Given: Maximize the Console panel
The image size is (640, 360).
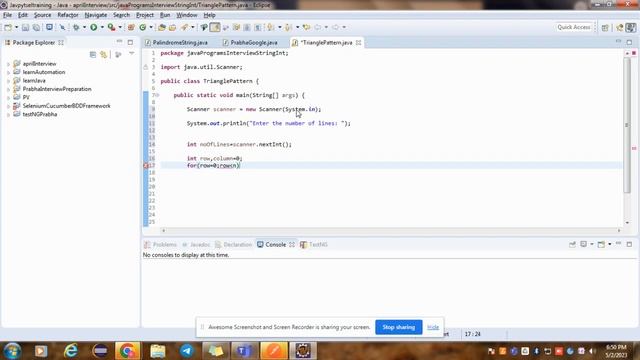Looking at the screenshot, I should click(629, 244).
